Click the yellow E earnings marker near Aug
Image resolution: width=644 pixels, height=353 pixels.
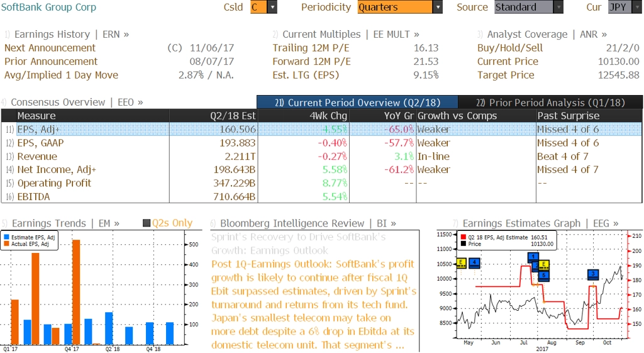pos(544,265)
